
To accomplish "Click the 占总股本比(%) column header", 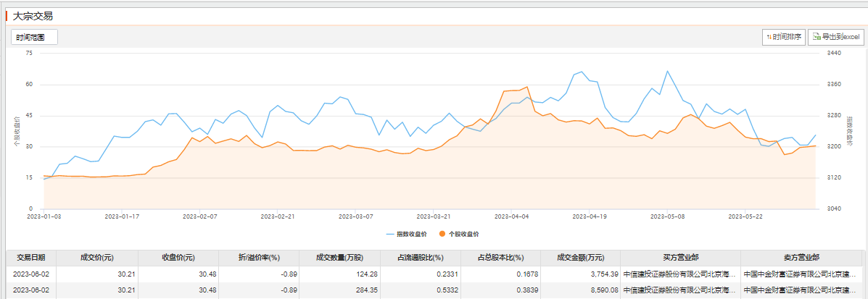I will tap(500, 257).
